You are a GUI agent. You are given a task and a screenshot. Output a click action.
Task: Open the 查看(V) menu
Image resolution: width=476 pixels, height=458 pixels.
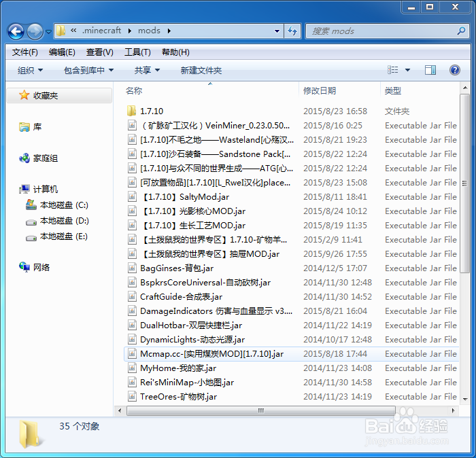pyautogui.click(x=99, y=52)
